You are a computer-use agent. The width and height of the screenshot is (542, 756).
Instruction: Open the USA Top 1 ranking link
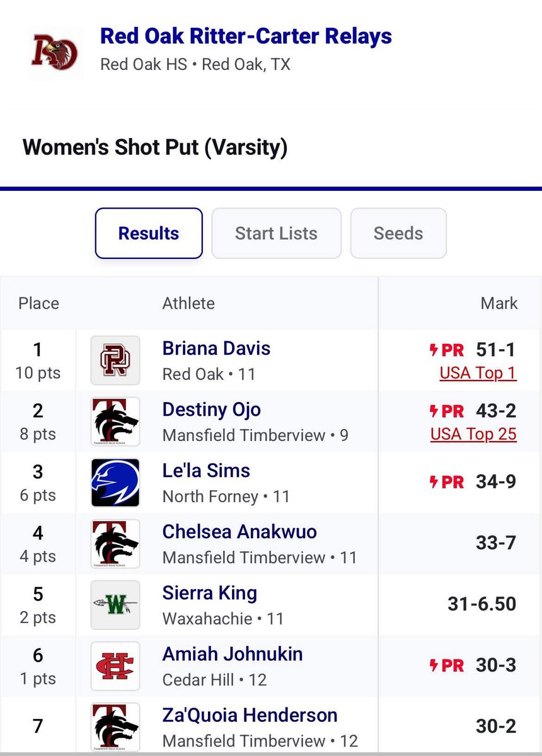478,373
